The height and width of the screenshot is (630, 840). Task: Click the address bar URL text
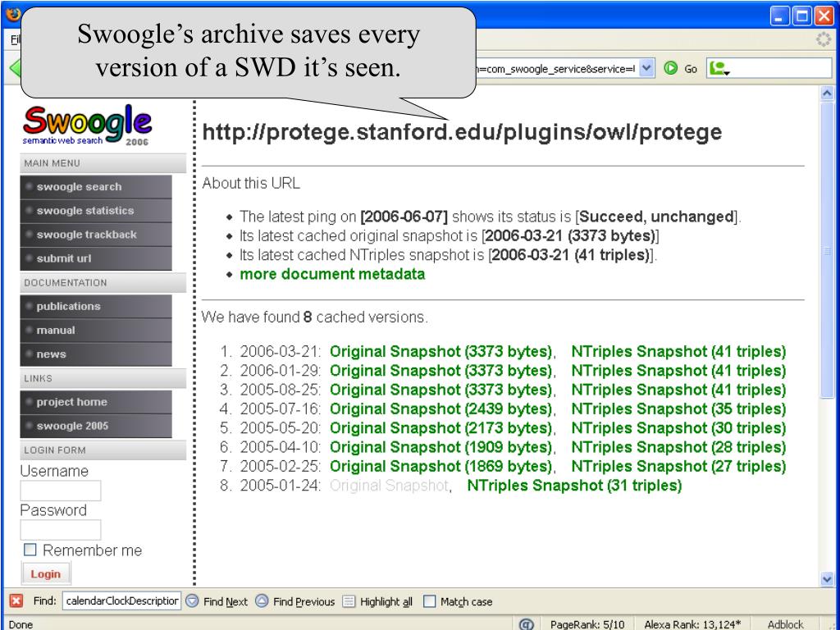[x=556, y=69]
